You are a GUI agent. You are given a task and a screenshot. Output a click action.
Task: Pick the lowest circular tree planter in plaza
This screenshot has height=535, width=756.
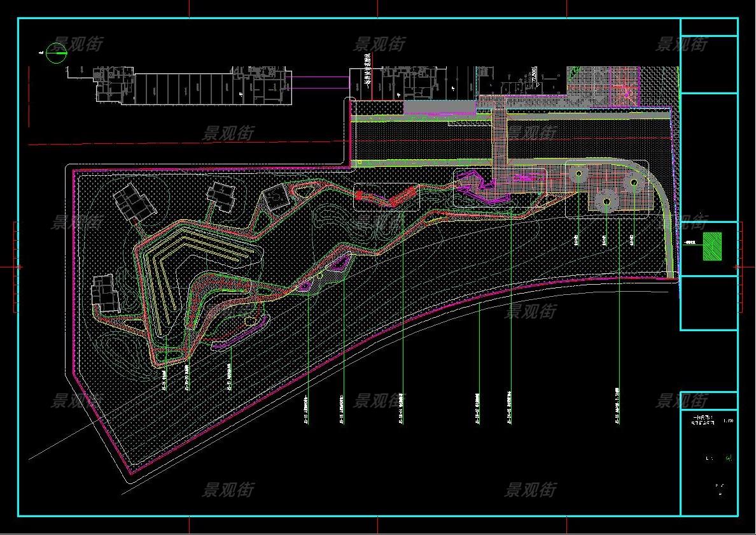click(x=606, y=202)
